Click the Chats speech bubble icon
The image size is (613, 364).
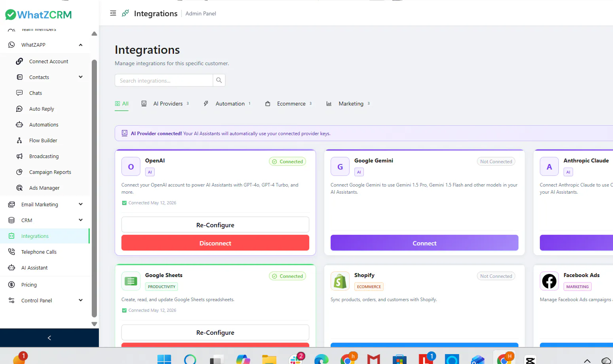19,93
